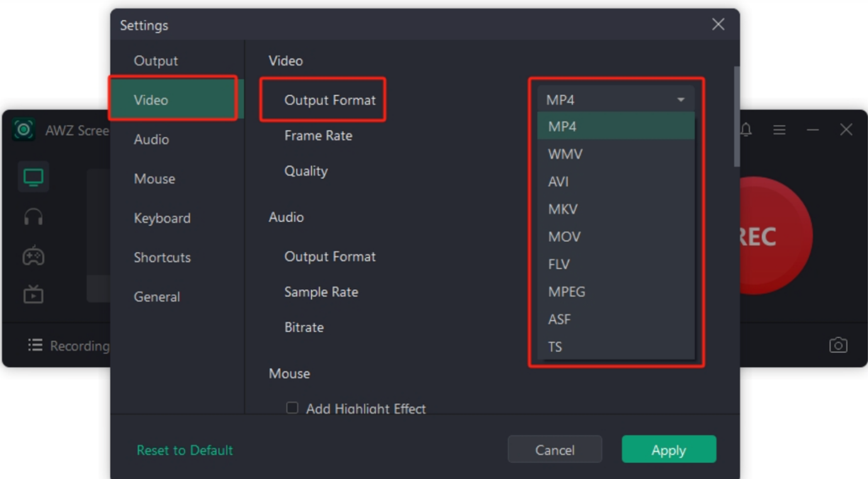Enable Add Highlight Effect for mouse
The height and width of the screenshot is (479, 868).
pos(292,408)
